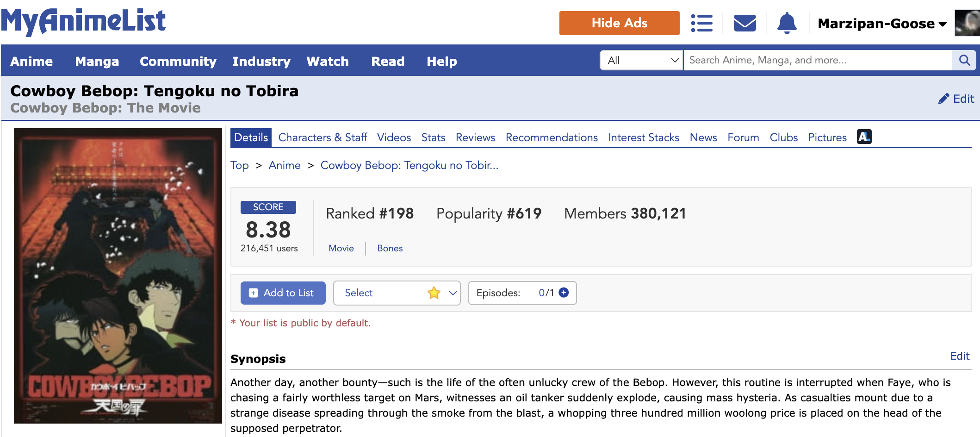Switch to the Characters & Staff tab

323,137
